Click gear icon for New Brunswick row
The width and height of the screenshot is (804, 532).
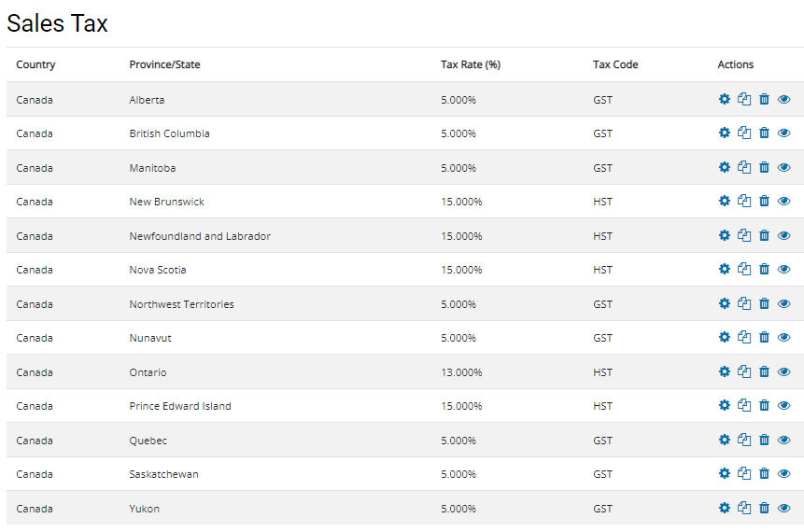pos(725,201)
